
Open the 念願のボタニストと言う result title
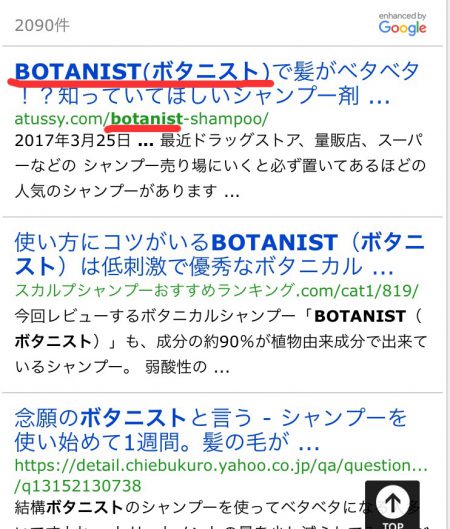pyautogui.click(x=210, y=430)
